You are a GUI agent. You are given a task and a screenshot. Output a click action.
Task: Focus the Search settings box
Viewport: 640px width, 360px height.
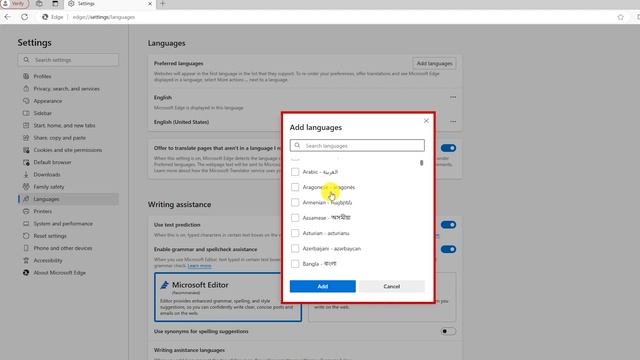[x=68, y=60]
